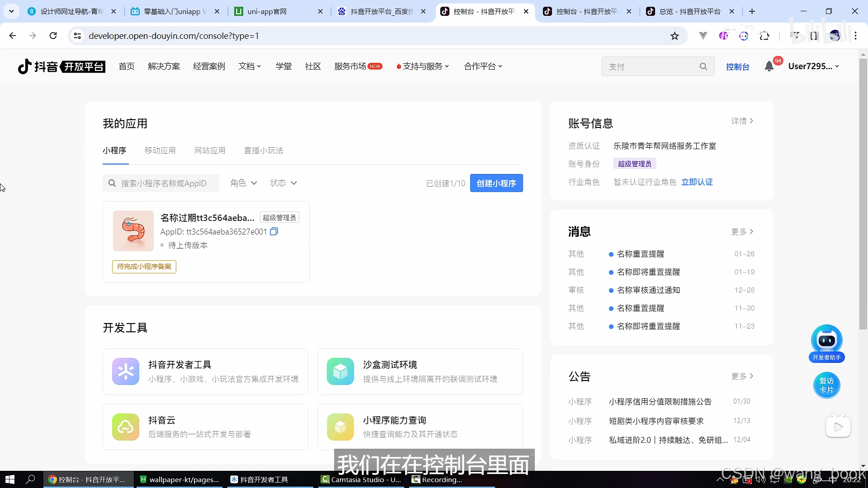Click the 控制台 link
The width and height of the screenshot is (868, 488).
pos(737,67)
